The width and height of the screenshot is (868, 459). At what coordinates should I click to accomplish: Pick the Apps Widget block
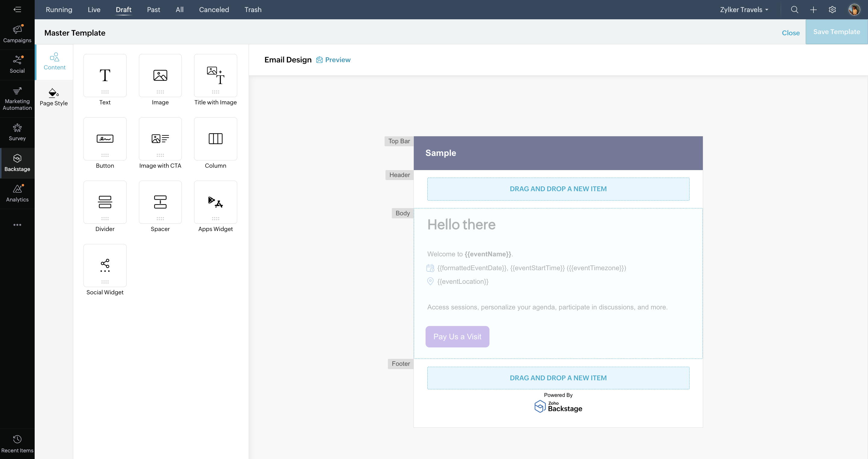(x=215, y=202)
